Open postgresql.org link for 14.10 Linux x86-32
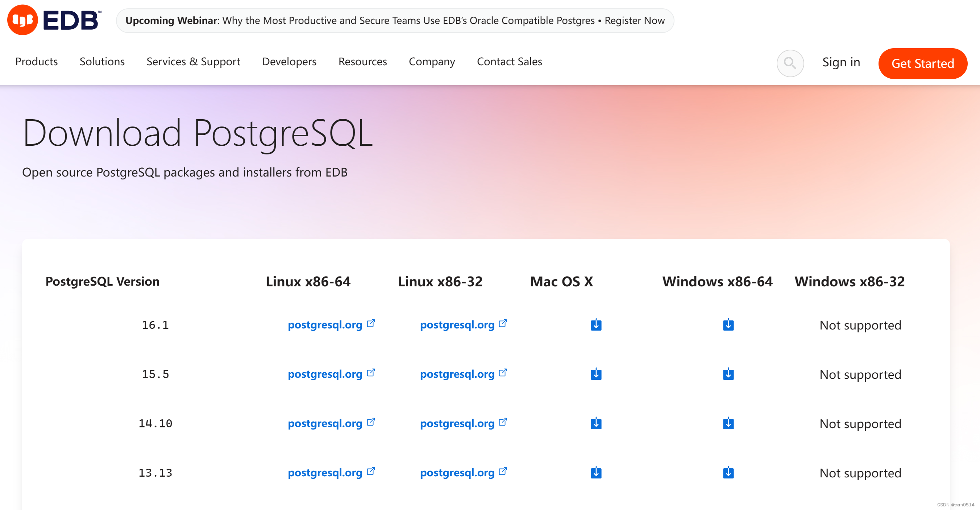 point(457,423)
